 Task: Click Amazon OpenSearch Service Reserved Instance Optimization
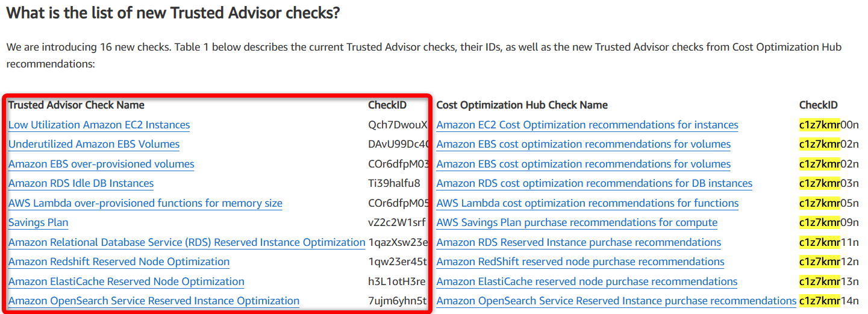tap(154, 301)
